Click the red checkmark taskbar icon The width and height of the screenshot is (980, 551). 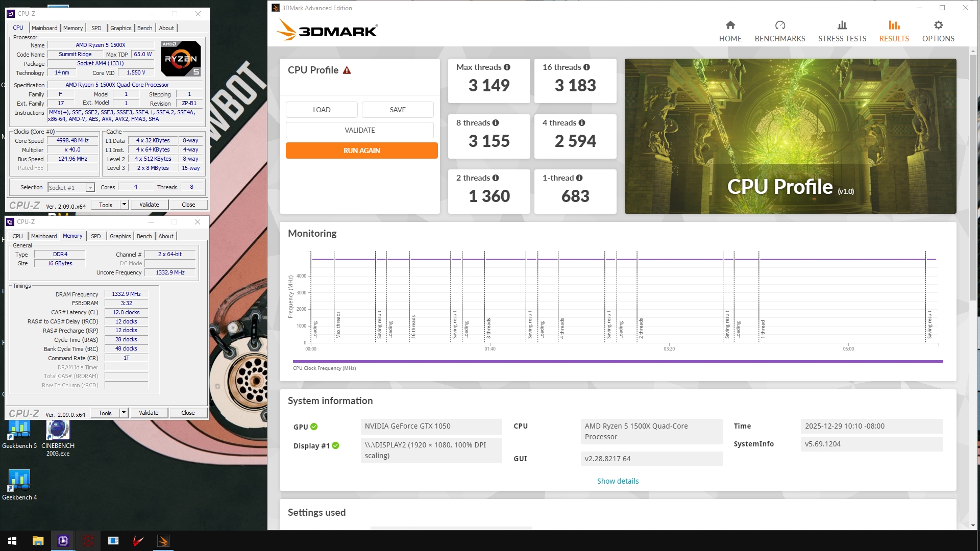pyautogui.click(x=138, y=541)
